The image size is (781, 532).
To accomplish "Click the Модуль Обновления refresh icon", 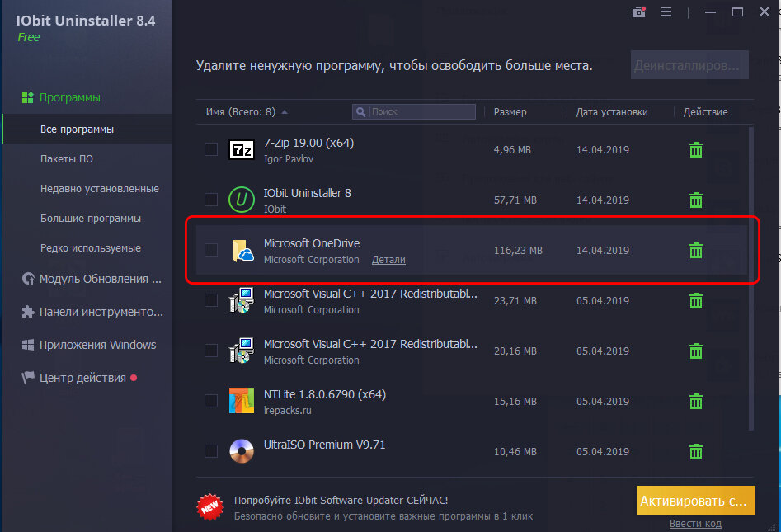I will [28, 279].
